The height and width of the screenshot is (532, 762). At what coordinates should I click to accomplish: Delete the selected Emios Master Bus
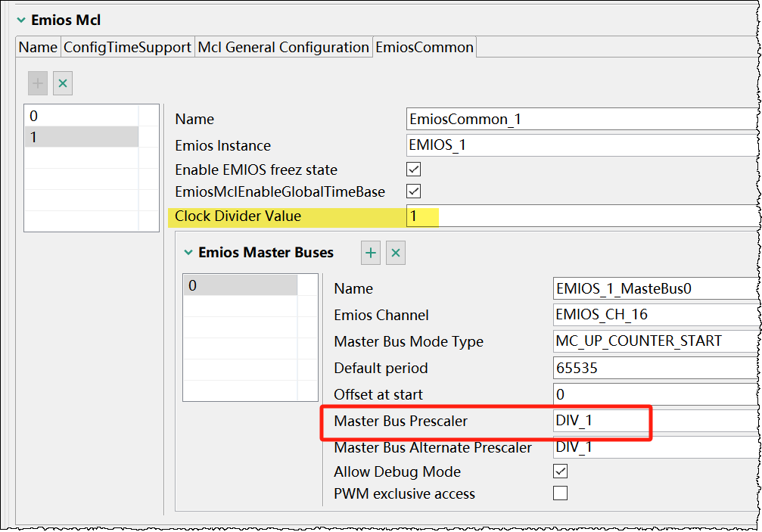pyautogui.click(x=395, y=253)
